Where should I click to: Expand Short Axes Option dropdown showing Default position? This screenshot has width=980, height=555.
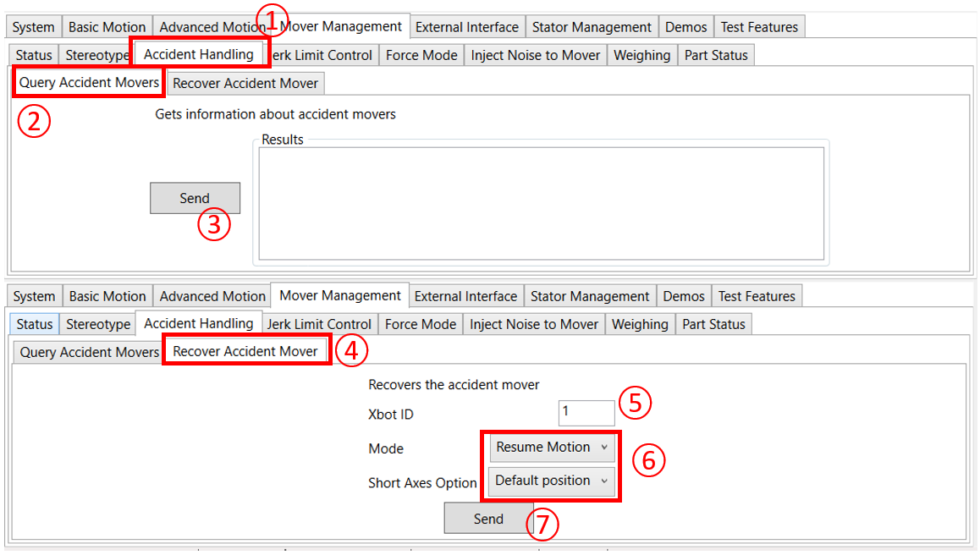(x=553, y=481)
